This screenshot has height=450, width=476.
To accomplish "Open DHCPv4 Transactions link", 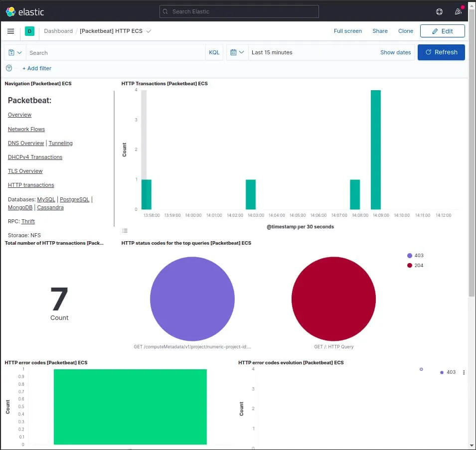I will [35, 157].
